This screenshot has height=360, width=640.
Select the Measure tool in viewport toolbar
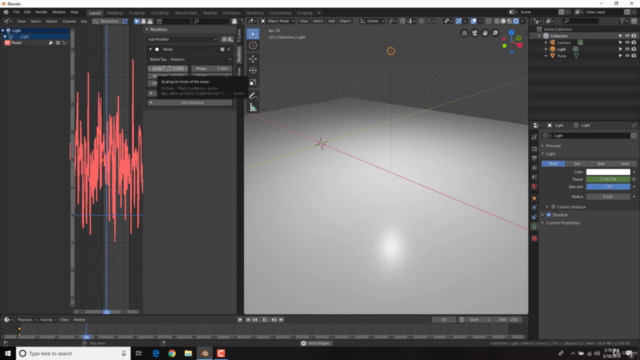pyautogui.click(x=253, y=108)
